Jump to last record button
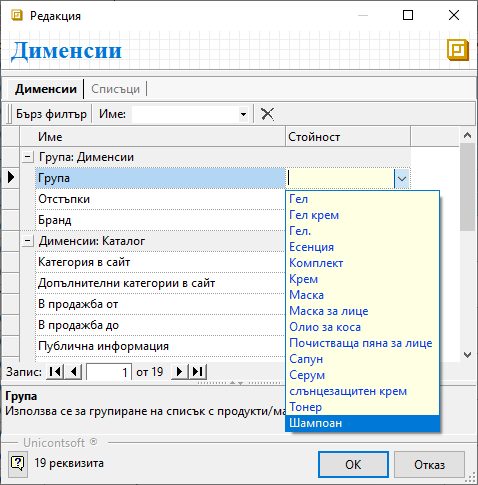This screenshot has height=485, width=478. tap(198, 372)
